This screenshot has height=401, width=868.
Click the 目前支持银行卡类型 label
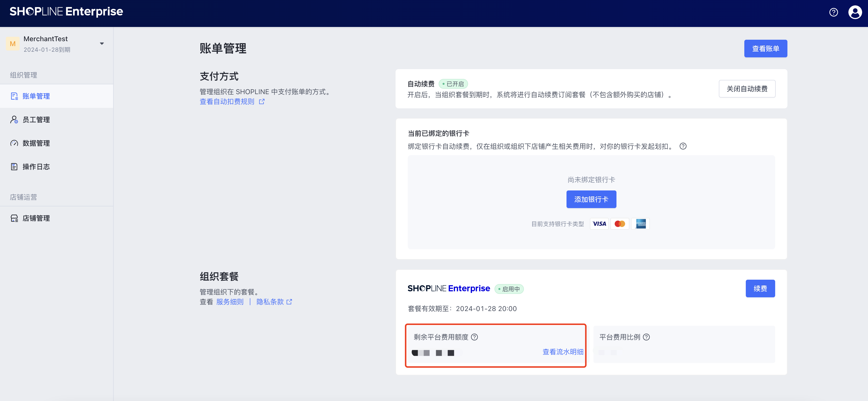(x=558, y=224)
